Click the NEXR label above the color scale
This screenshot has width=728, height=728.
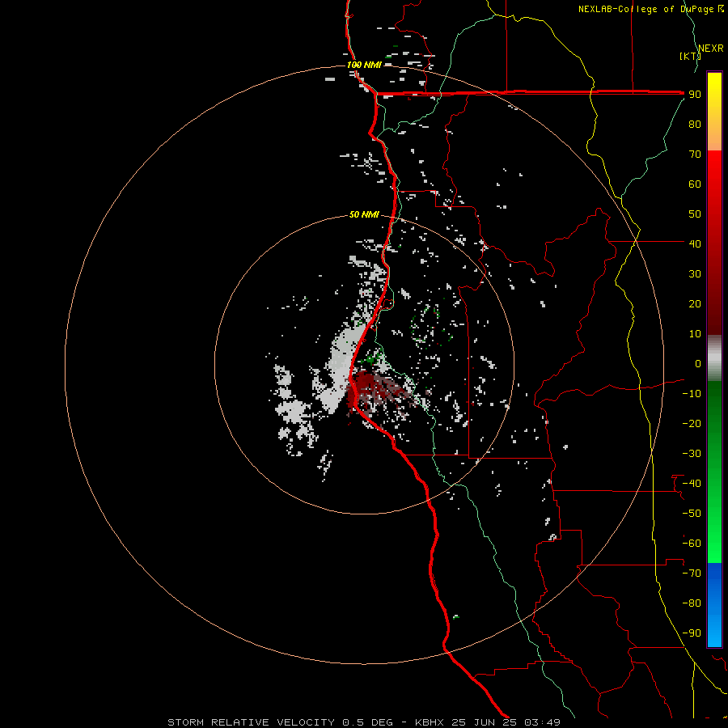click(x=711, y=49)
